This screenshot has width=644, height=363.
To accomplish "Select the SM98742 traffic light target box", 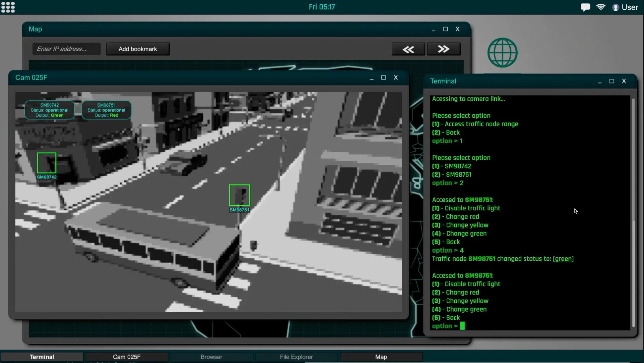I will coord(47,163).
